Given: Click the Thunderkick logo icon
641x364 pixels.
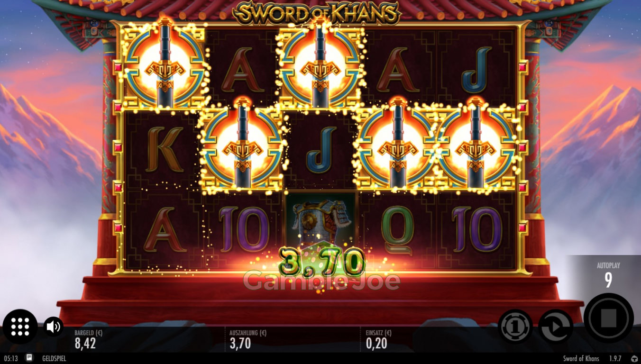Looking at the screenshot, I should (x=634, y=358).
